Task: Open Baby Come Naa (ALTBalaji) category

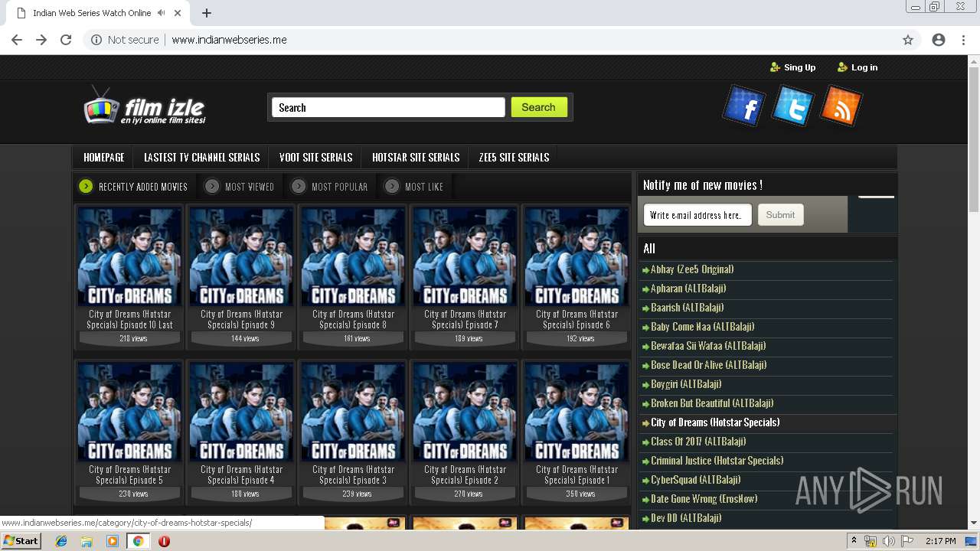Action: tap(702, 327)
